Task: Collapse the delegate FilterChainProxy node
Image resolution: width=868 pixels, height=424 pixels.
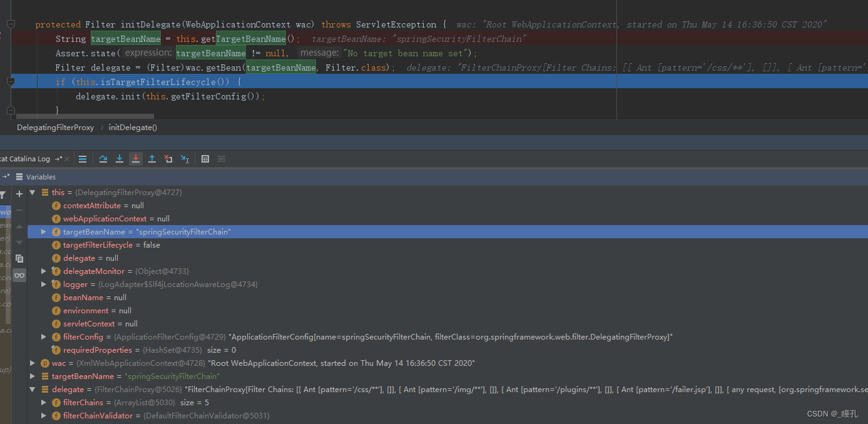Action: [x=33, y=390]
